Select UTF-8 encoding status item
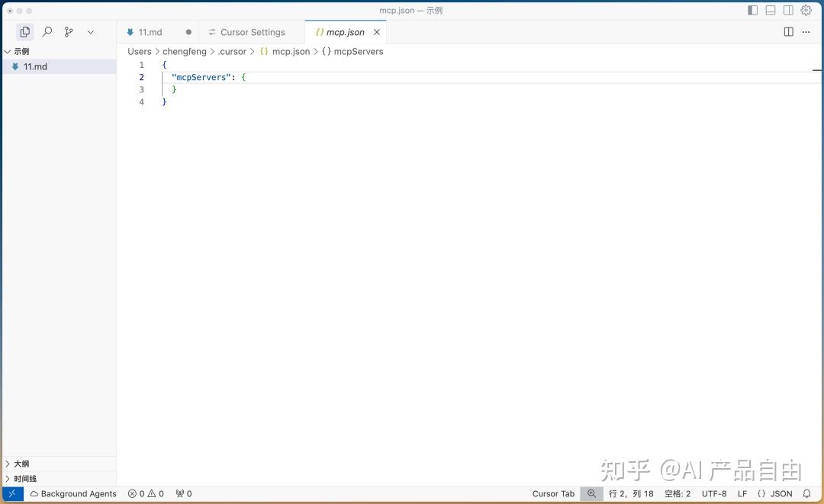The image size is (824, 504). click(x=714, y=493)
